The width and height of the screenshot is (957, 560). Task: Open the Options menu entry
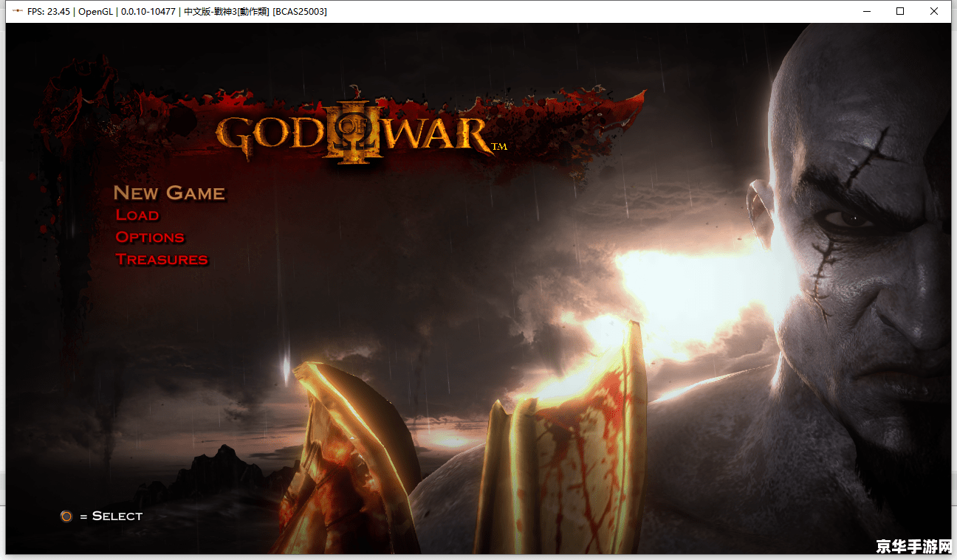(150, 237)
